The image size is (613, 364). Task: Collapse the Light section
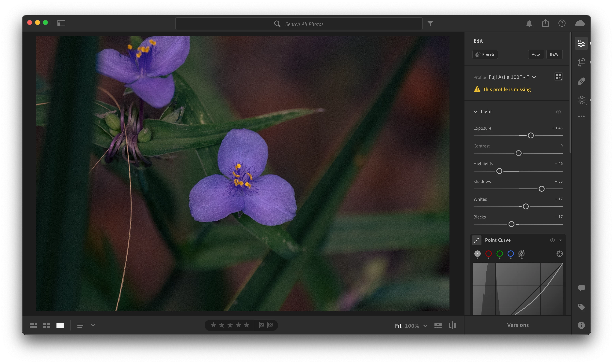coord(476,112)
